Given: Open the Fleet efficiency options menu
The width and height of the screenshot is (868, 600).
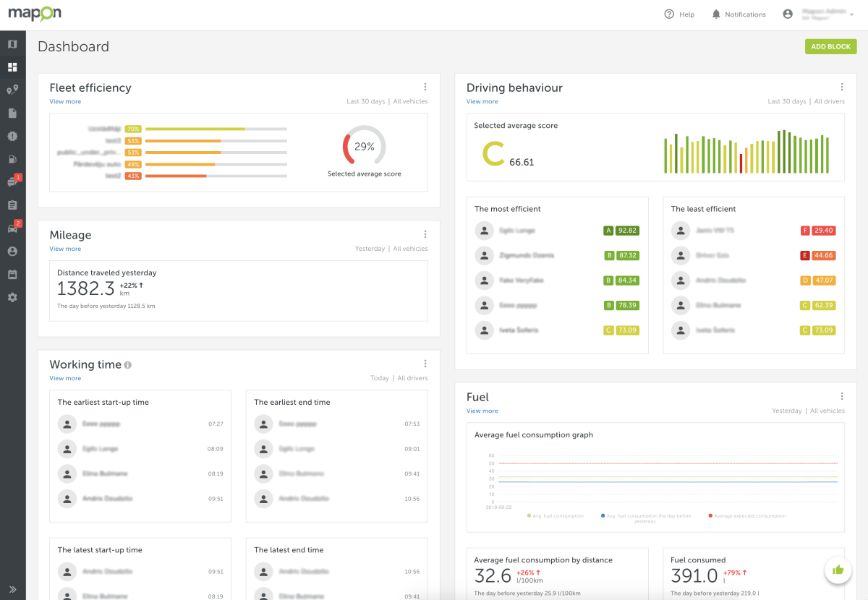Looking at the screenshot, I should tap(425, 86).
